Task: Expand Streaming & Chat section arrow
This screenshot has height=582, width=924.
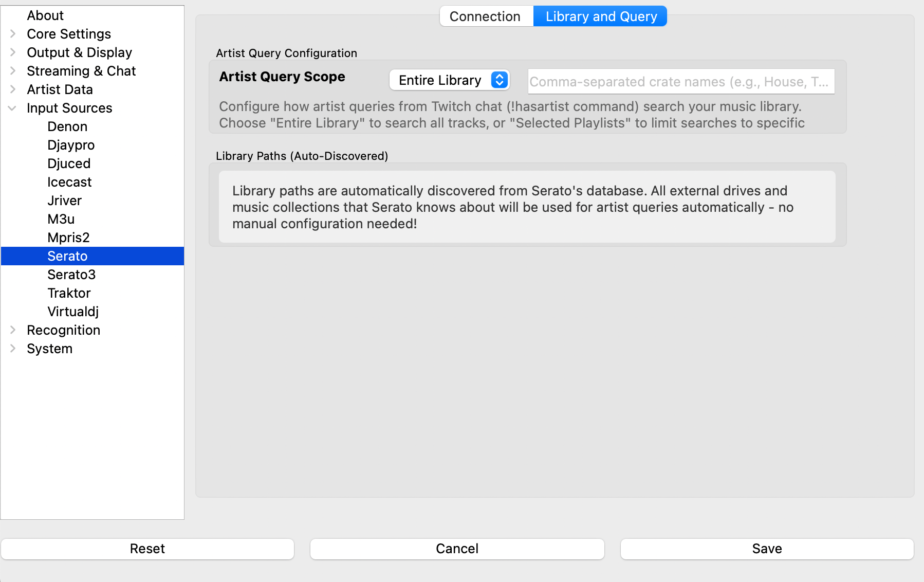Action: [13, 71]
